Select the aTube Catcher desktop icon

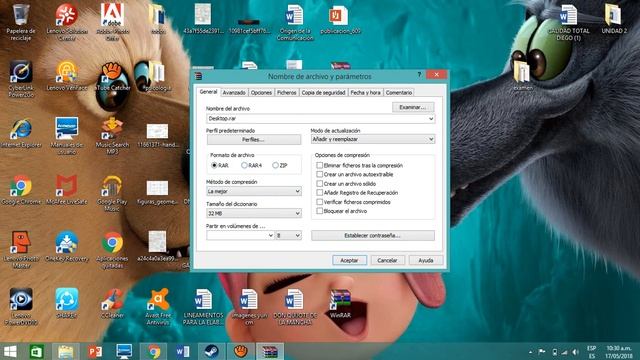click(x=112, y=77)
